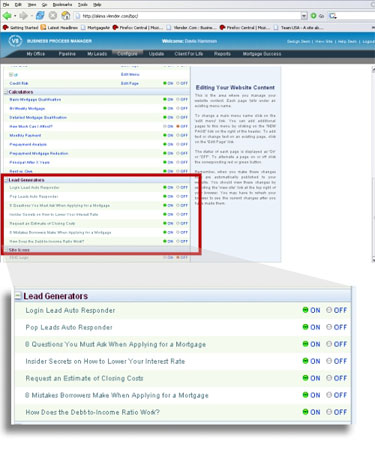Switch to the Pipeline tab
375x450 pixels.
point(67,54)
